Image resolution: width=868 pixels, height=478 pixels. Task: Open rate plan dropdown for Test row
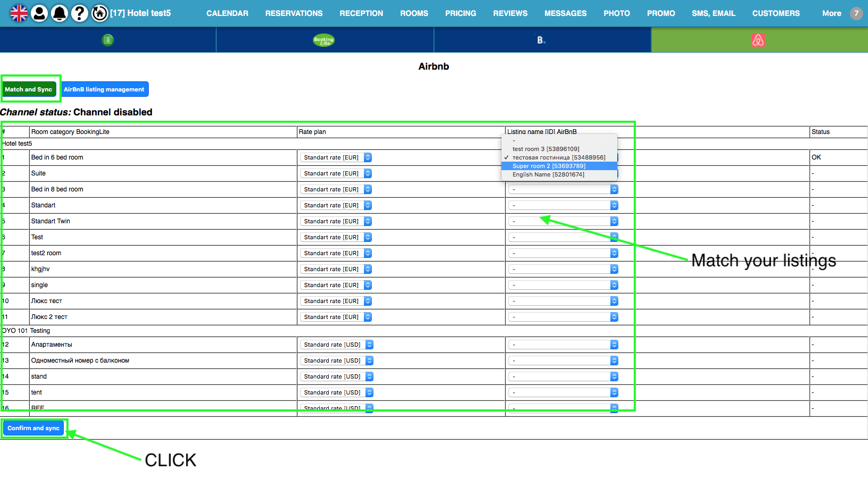(x=336, y=237)
